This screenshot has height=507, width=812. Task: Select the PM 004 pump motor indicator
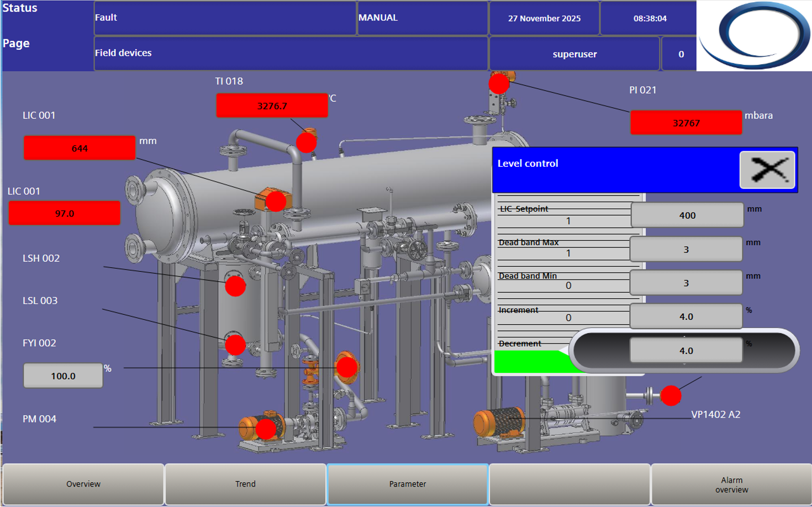266,429
